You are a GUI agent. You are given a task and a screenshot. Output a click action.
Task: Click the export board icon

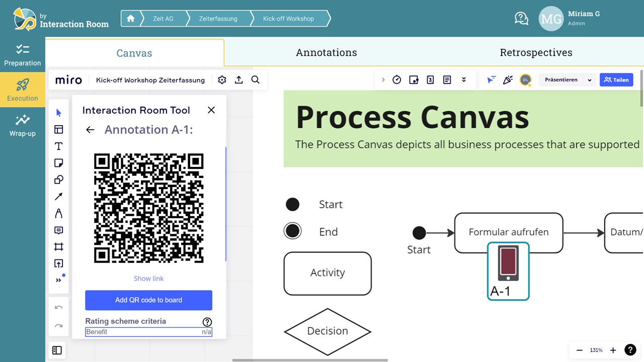tap(238, 80)
